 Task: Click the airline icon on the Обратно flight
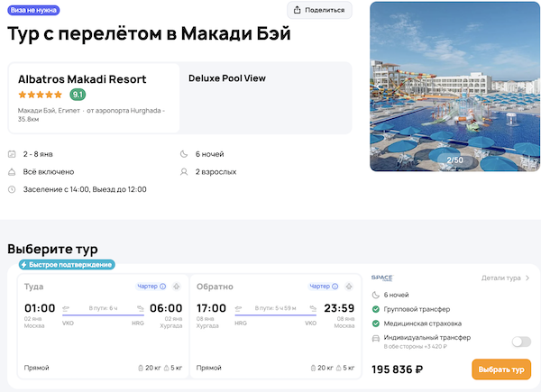349,287
